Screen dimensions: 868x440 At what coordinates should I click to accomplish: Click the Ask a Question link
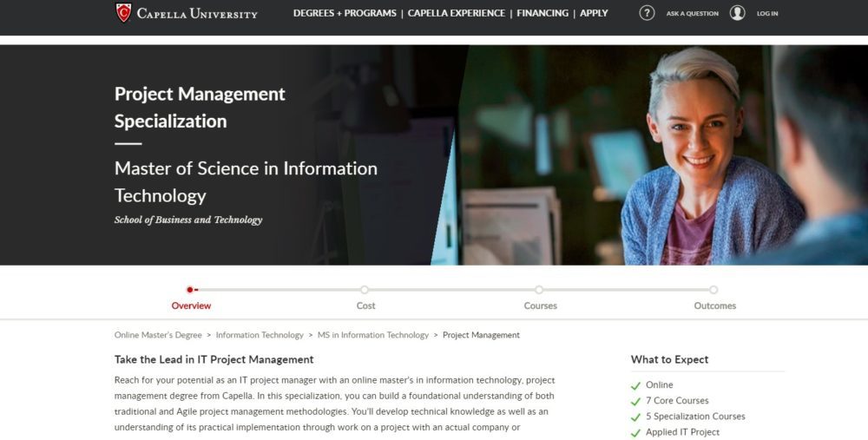click(x=692, y=14)
